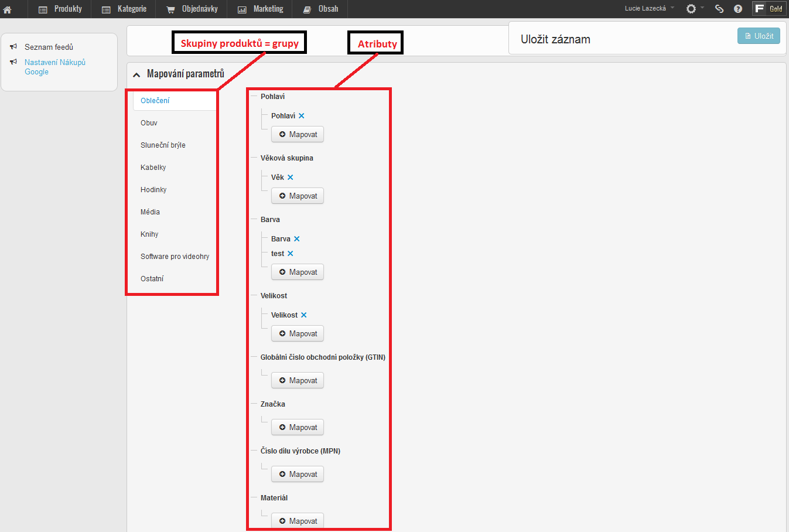Click Mapovat under Barva
Screen dimensions: 789x532
[298, 272]
